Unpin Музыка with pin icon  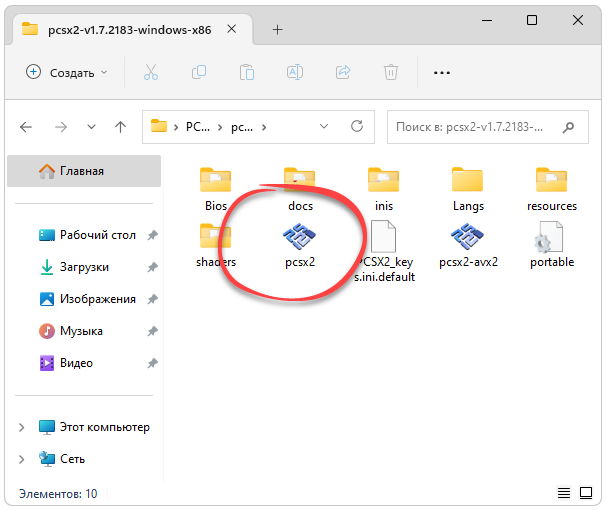153,331
